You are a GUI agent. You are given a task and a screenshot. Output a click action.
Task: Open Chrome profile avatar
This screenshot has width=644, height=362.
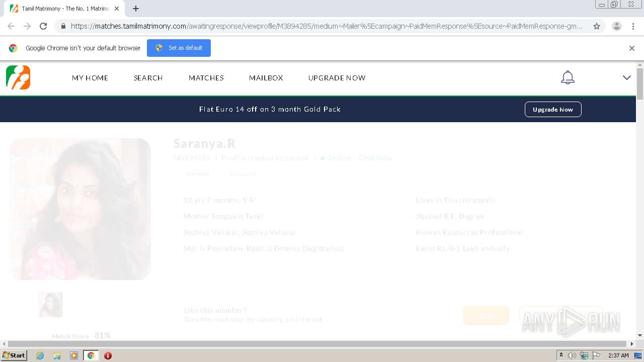(x=616, y=26)
